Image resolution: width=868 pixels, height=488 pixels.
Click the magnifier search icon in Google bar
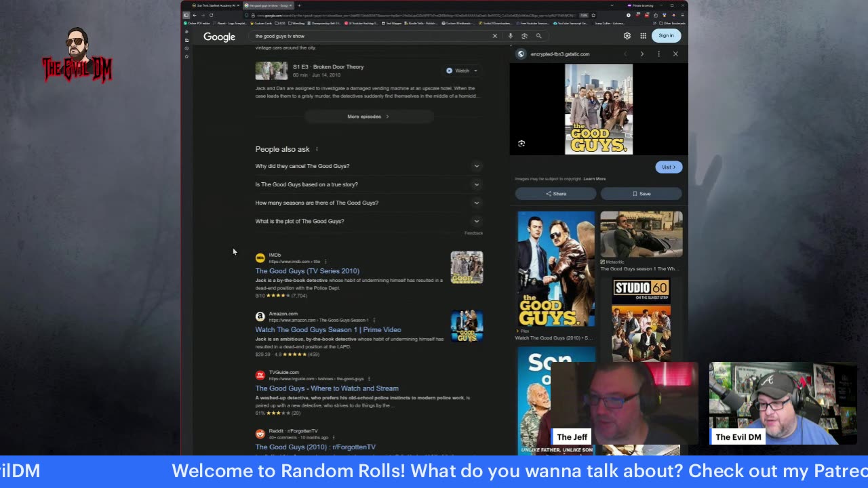click(x=538, y=36)
